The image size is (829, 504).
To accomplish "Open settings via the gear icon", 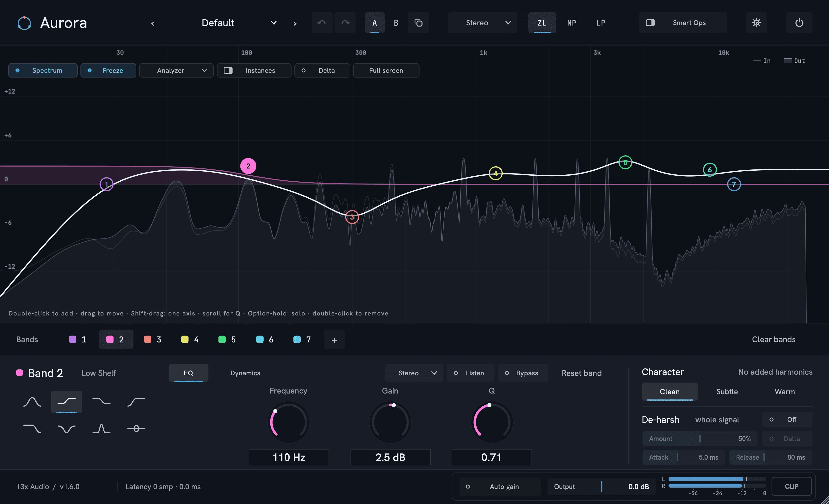I will point(756,23).
